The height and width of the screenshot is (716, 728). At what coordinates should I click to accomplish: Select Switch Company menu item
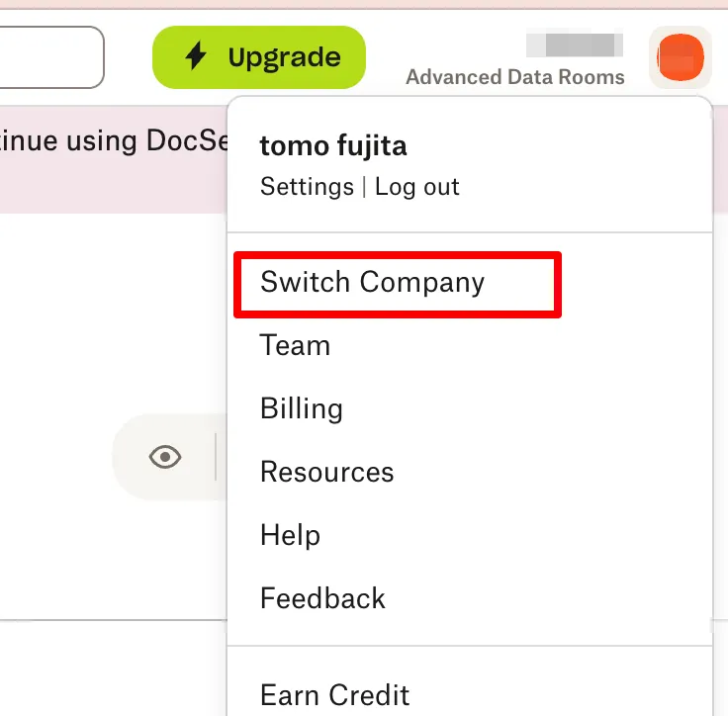point(372,283)
